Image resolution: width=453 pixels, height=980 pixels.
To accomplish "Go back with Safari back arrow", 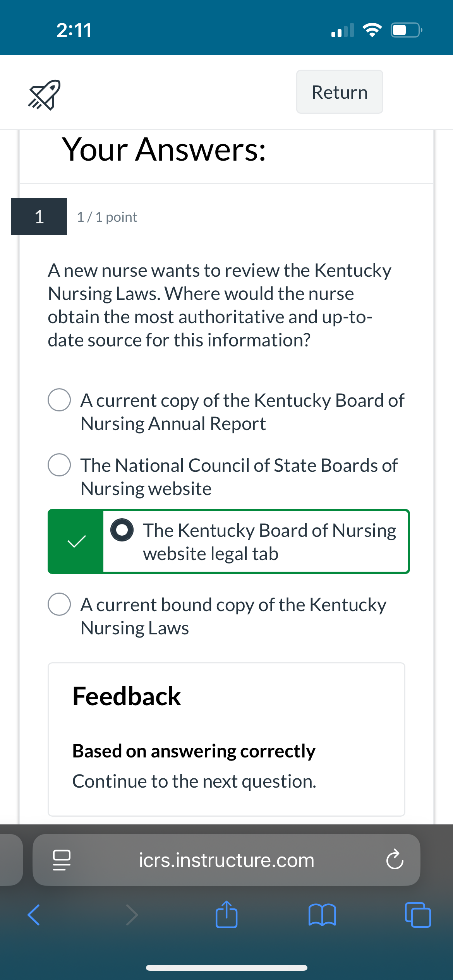I will pos(34,915).
